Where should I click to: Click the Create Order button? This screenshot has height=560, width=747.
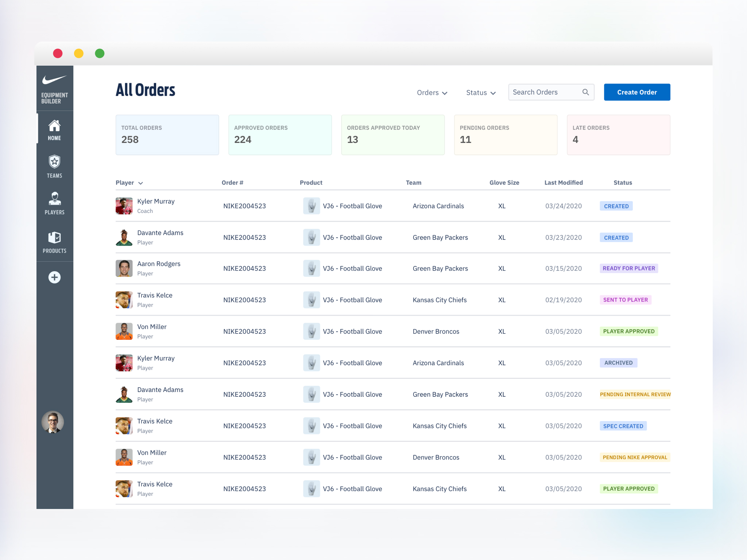(637, 92)
